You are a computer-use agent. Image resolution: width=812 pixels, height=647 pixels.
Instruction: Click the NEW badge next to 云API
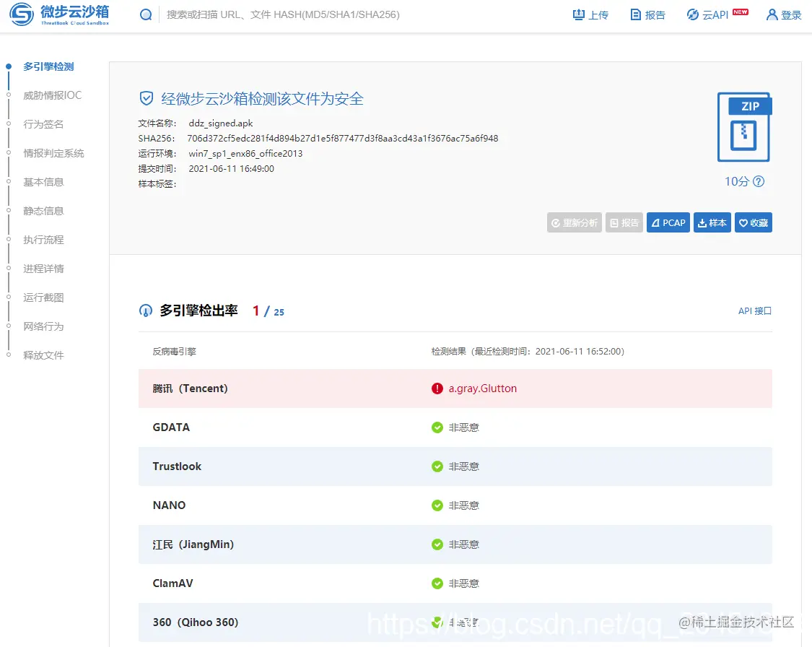(741, 12)
